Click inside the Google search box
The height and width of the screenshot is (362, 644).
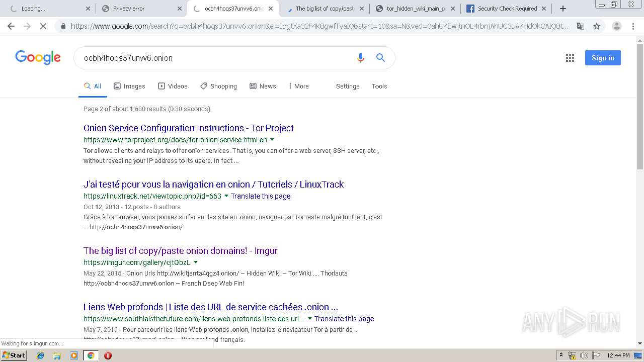click(x=216, y=58)
